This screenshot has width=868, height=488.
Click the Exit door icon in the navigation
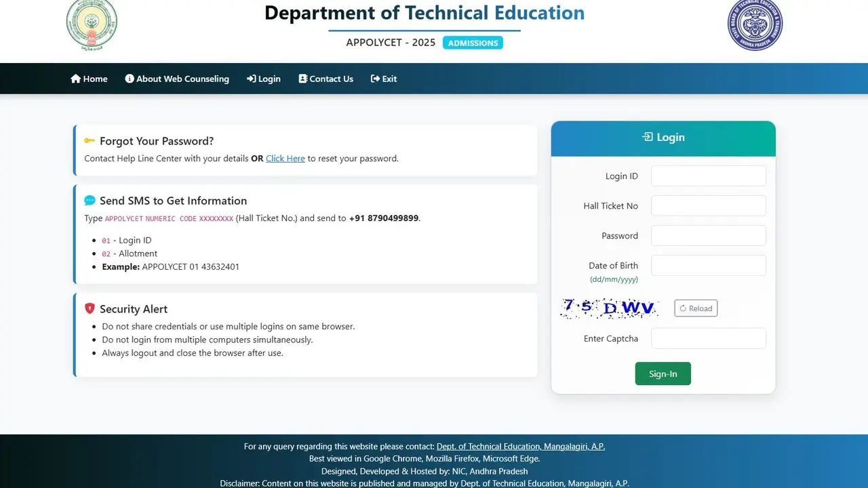tap(374, 79)
